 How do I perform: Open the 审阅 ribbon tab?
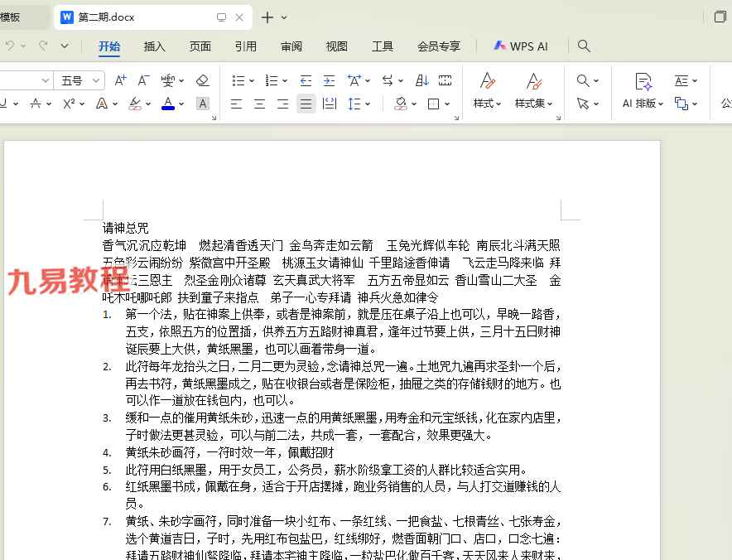click(x=291, y=46)
